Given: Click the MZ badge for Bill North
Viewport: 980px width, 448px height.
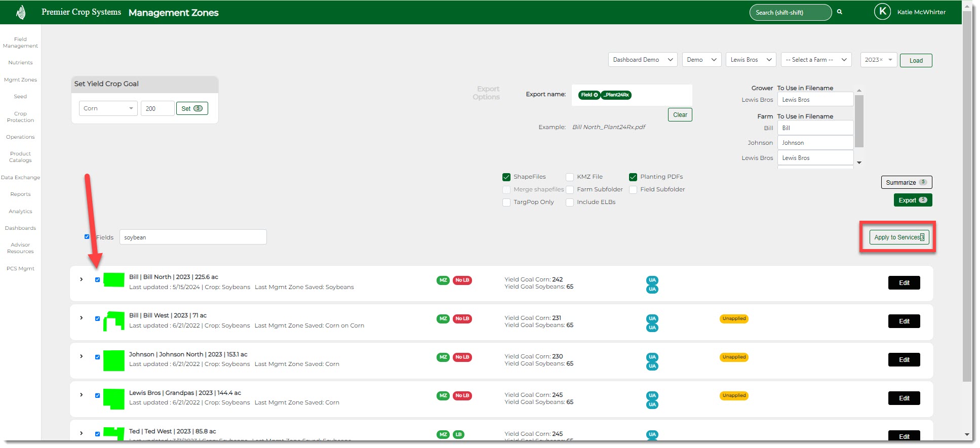Looking at the screenshot, I should 443,280.
